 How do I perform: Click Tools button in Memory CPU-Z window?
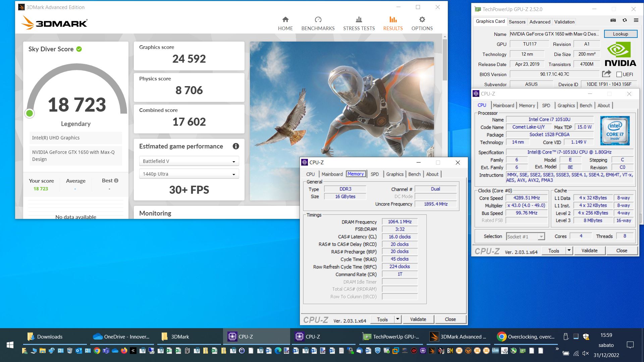382,319
